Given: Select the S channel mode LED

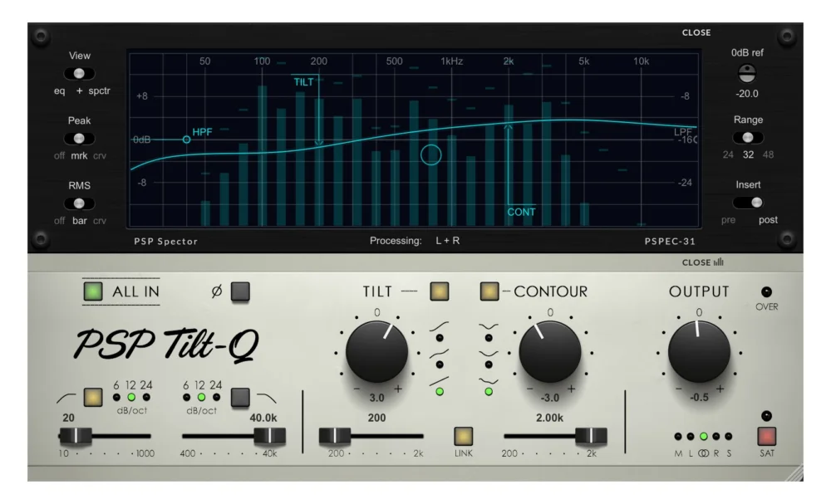Looking at the screenshot, I should (729, 436).
